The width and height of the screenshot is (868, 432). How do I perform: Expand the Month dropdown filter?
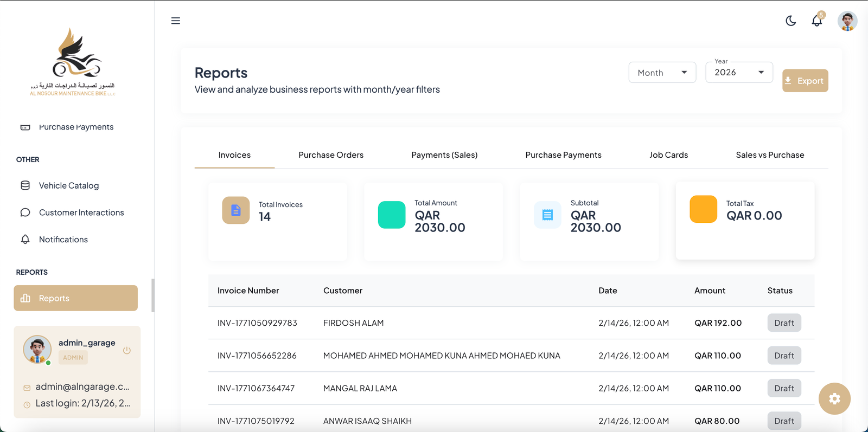[662, 73]
